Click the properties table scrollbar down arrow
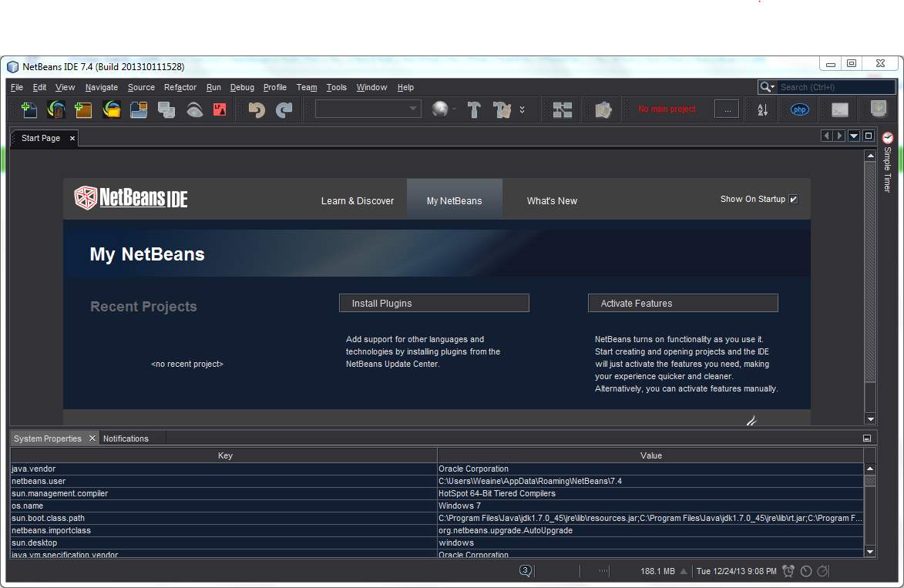This screenshot has width=904, height=588. coord(870,552)
